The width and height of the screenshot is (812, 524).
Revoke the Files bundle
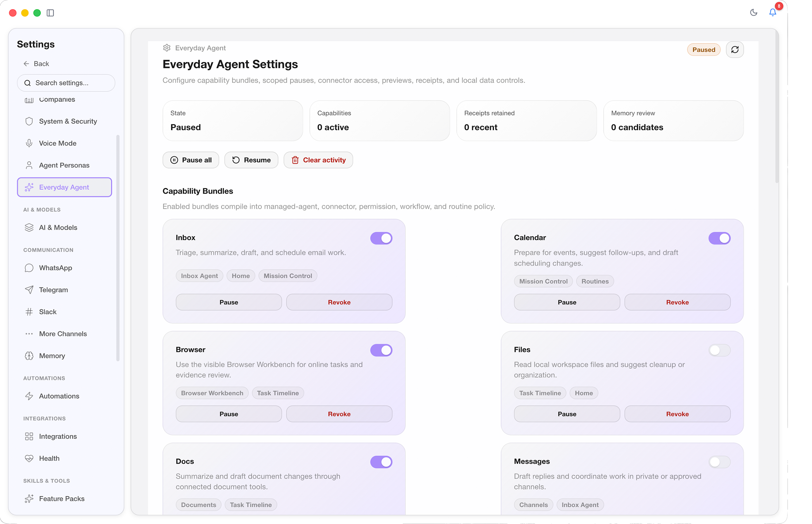[x=677, y=414]
